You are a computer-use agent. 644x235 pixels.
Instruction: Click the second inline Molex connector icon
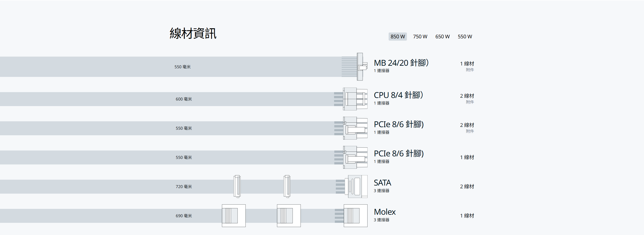(289, 216)
